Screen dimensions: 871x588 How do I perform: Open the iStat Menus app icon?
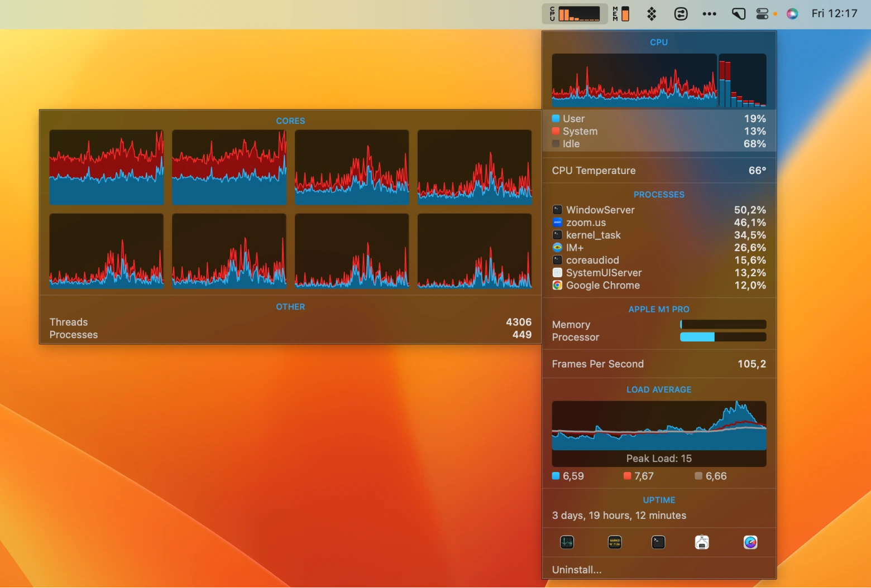[750, 542]
